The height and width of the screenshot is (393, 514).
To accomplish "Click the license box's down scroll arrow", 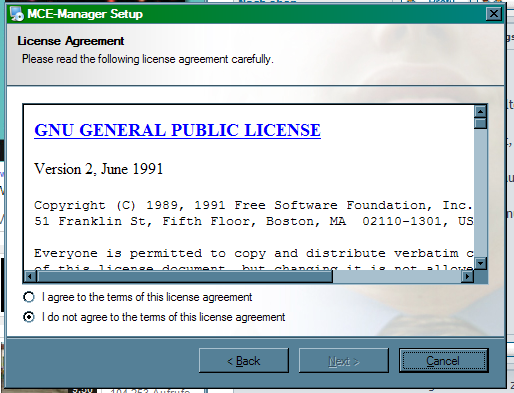I will [480, 263].
